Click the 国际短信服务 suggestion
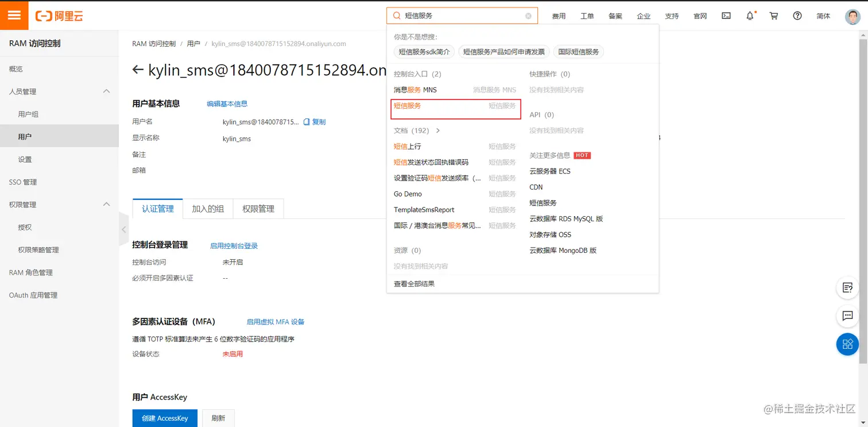Screen dimensions: 868x427 [579, 52]
